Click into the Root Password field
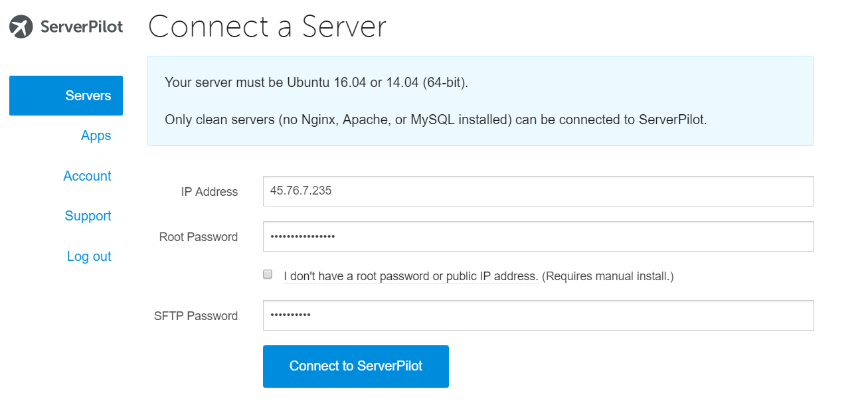The width and height of the screenshot is (868, 409). 538,236
